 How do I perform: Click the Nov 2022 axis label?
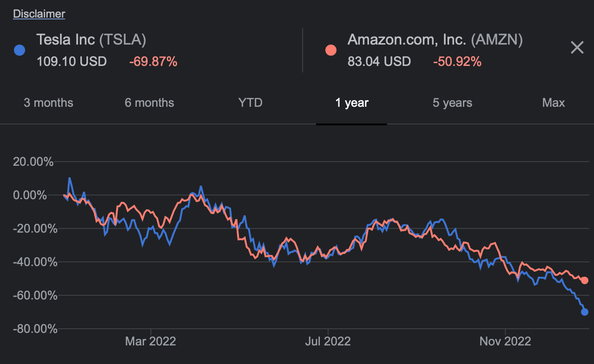(505, 341)
